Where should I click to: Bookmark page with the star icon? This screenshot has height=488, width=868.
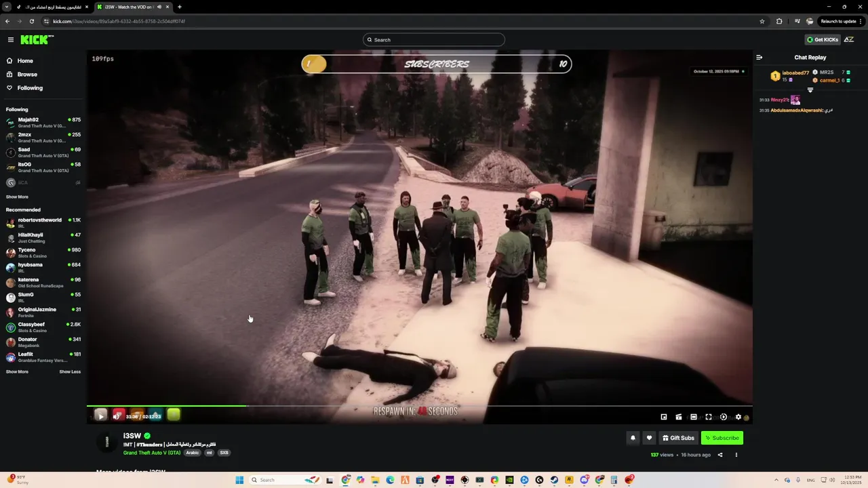pos(762,21)
